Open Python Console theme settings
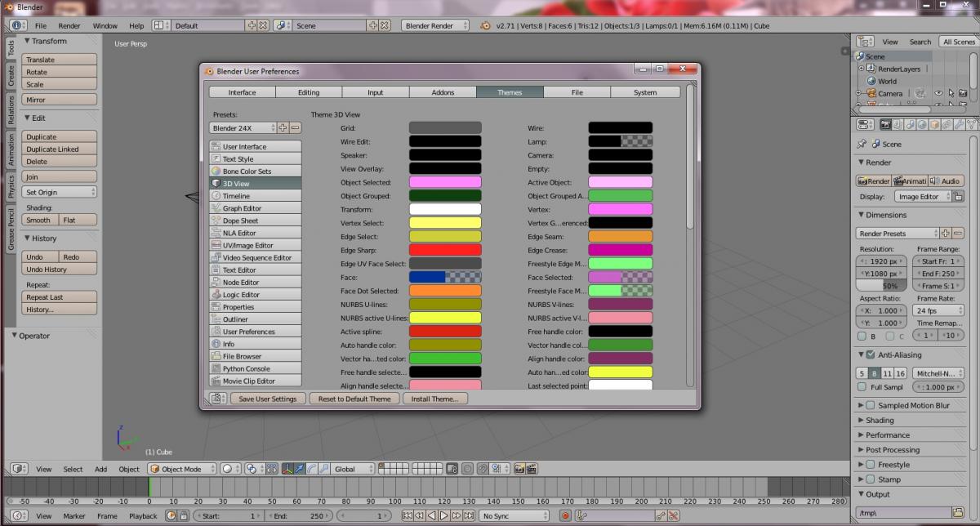980x526 pixels. tap(256, 368)
